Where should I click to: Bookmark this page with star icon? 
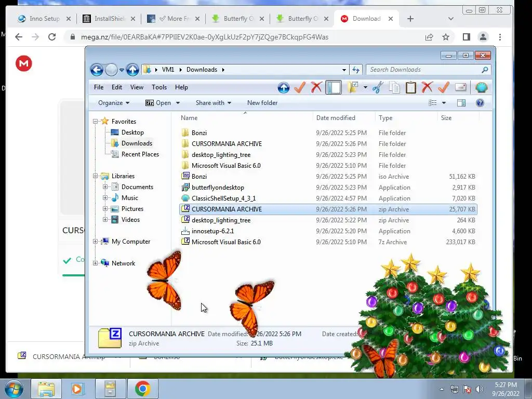tap(445, 37)
